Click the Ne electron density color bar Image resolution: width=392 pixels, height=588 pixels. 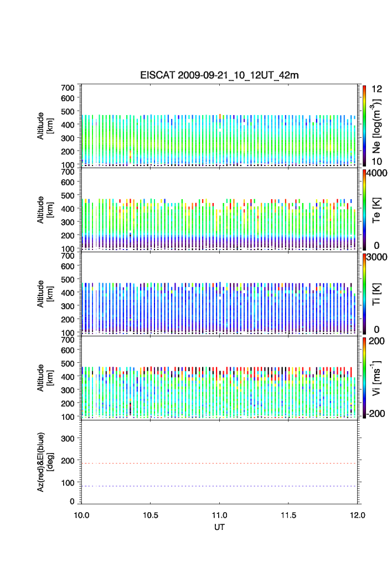(364, 125)
